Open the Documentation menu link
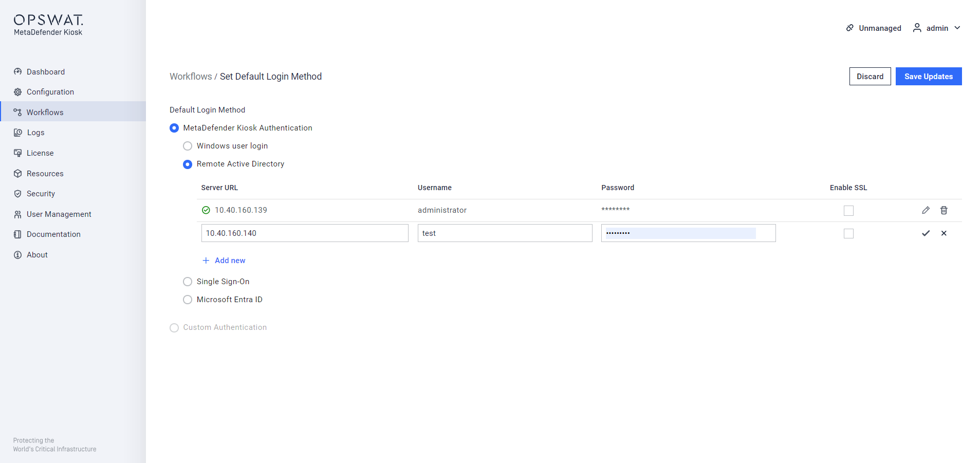This screenshot has height=463, width=980. [x=73, y=234]
